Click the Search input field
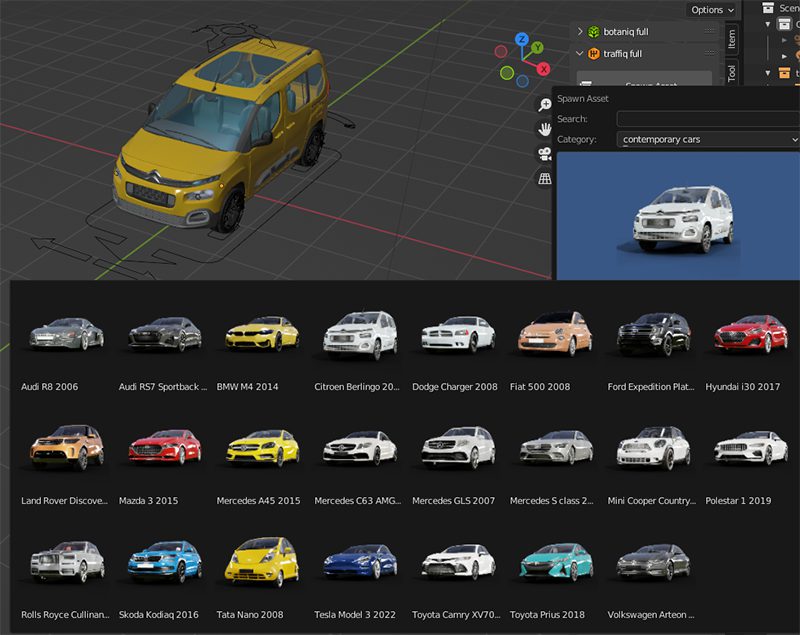The height and width of the screenshot is (635, 800). [708, 119]
